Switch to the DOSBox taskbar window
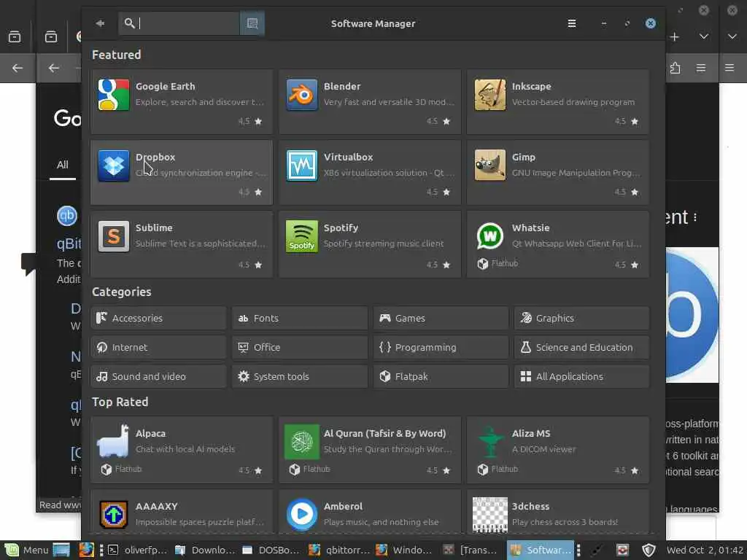This screenshot has width=747, height=560. [271, 550]
